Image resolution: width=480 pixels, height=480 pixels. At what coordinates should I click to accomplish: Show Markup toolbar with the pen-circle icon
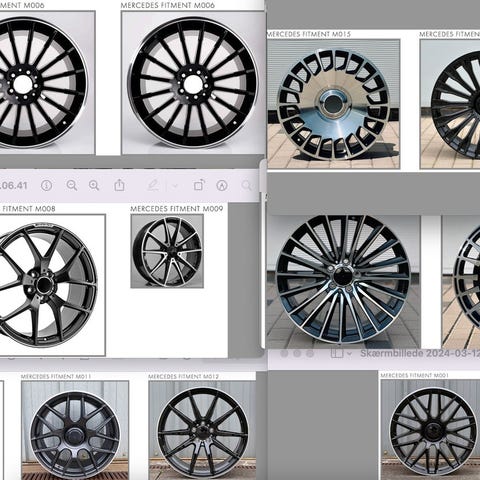coord(222,185)
